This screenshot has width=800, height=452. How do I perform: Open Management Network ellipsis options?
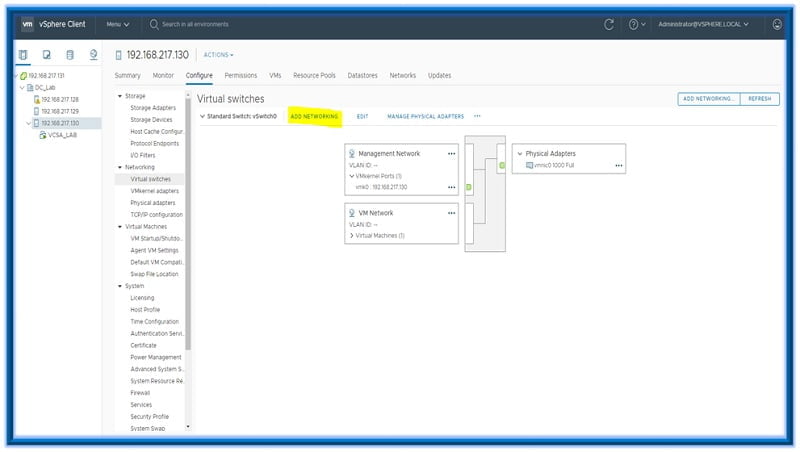[451, 153]
